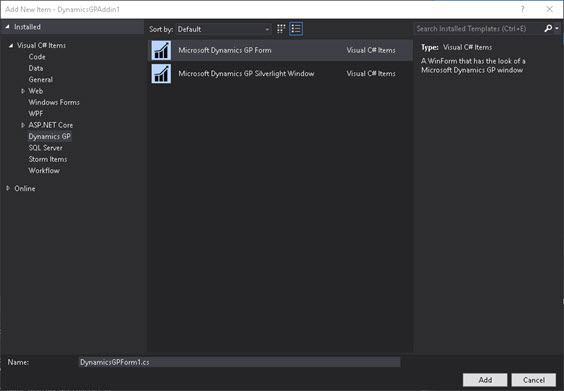Select the Workflow category

44,171
